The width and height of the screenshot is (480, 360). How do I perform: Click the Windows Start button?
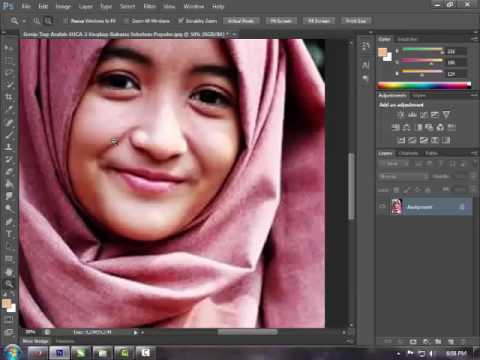(x=12, y=353)
